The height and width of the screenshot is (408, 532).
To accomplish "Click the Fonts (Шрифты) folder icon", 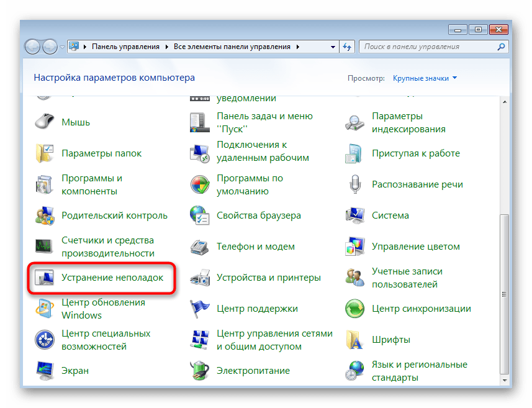I will point(355,340).
